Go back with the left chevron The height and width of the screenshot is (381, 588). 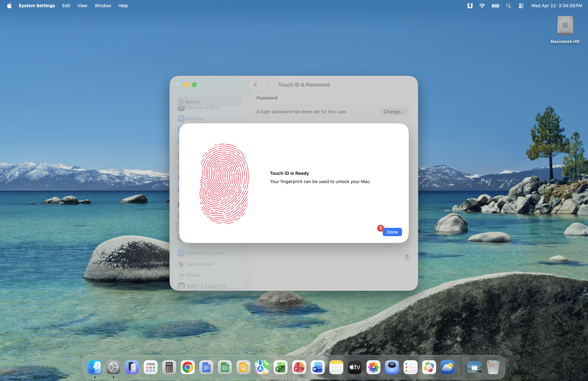click(x=255, y=84)
